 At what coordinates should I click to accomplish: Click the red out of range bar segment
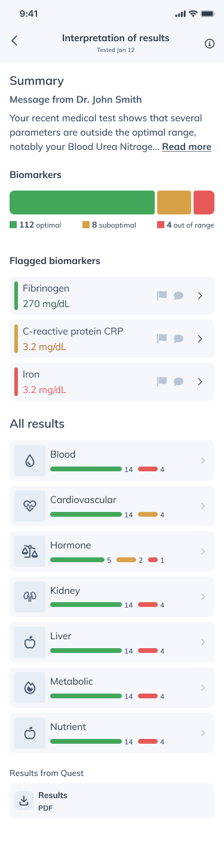click(204, 203)
